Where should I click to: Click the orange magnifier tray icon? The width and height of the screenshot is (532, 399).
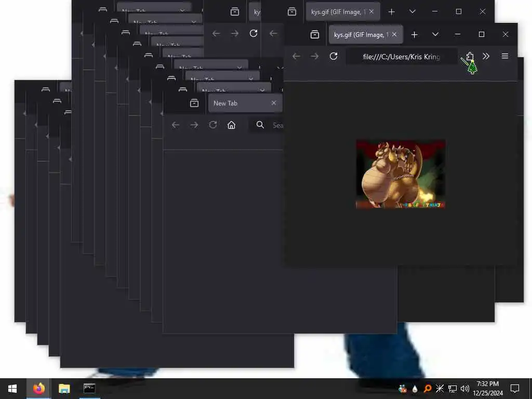(x=428, y=389)
